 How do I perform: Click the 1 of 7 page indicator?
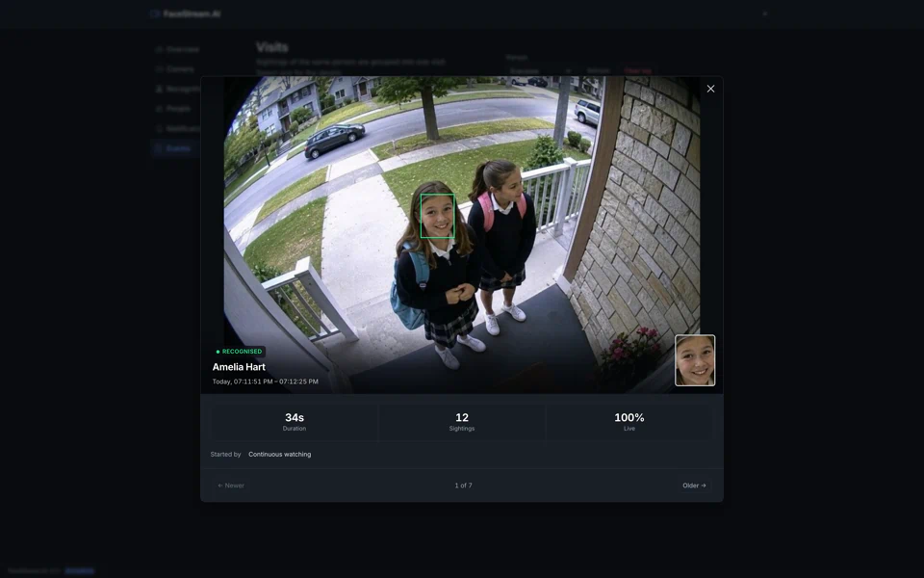(463, 486)
